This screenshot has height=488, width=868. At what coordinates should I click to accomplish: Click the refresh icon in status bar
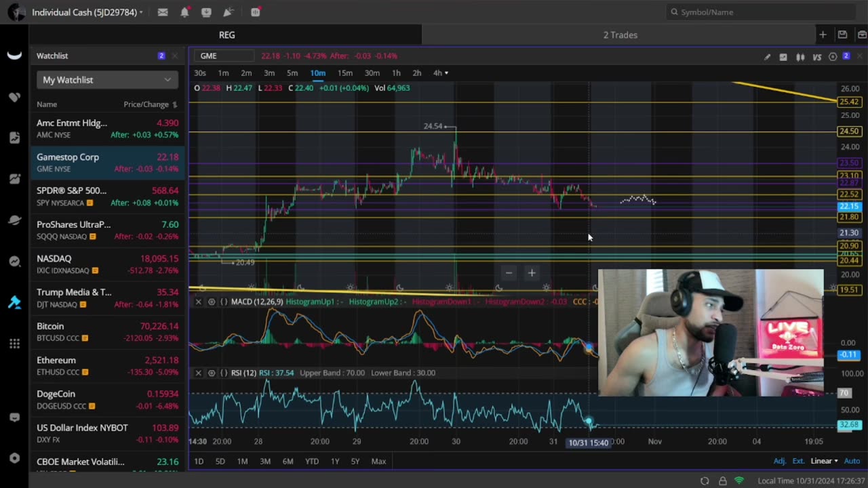pos(705,481)
